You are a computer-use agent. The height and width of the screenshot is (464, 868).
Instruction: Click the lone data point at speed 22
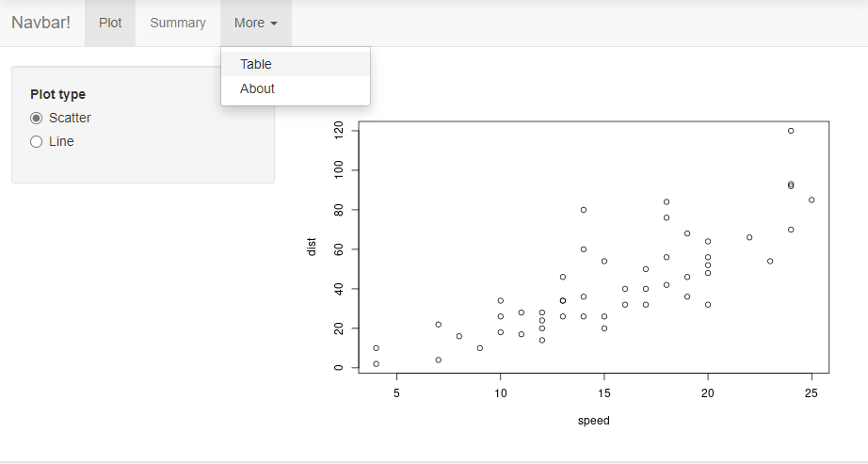click(x=749, y=237)
